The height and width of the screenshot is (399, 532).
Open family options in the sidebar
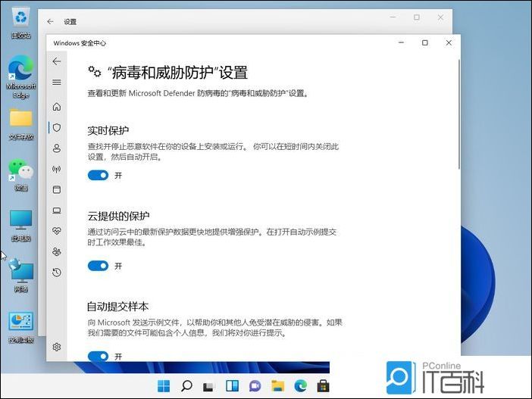[x=57, y=251]
